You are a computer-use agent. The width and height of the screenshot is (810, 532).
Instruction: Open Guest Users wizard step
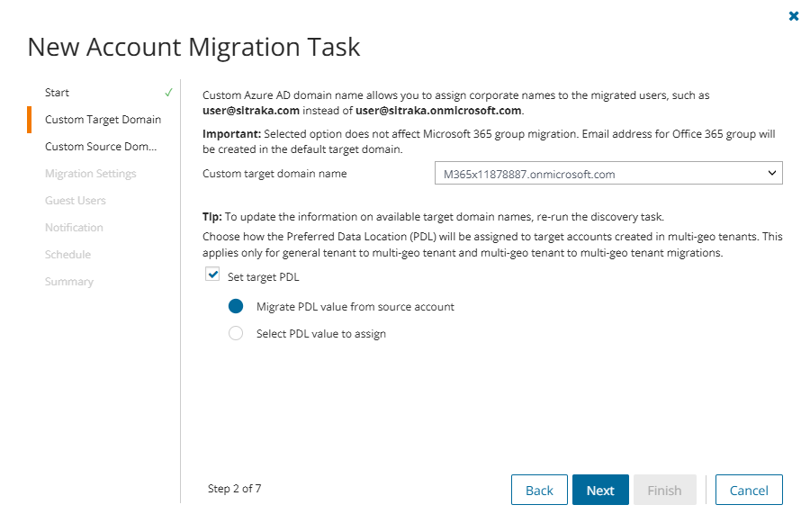click(75, 201)
